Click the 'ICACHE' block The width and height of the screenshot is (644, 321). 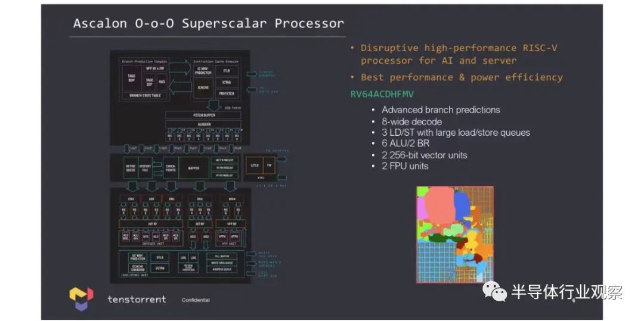(203, 88)
